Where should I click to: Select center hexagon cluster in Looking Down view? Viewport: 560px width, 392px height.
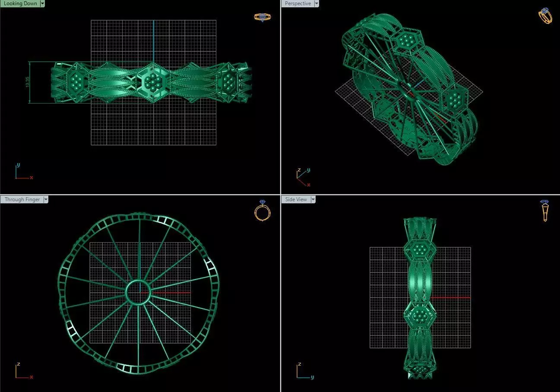point(152,82)
